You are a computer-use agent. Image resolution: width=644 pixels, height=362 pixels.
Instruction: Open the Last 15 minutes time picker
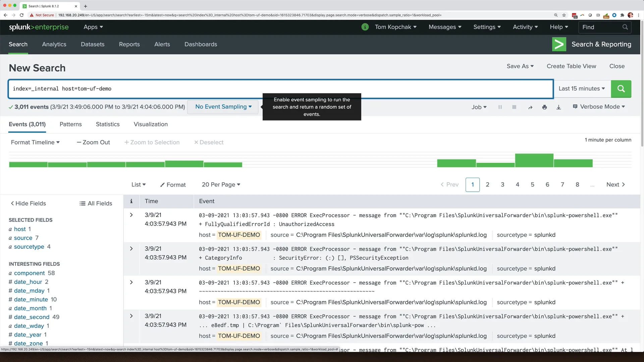(x=582, y=89)
